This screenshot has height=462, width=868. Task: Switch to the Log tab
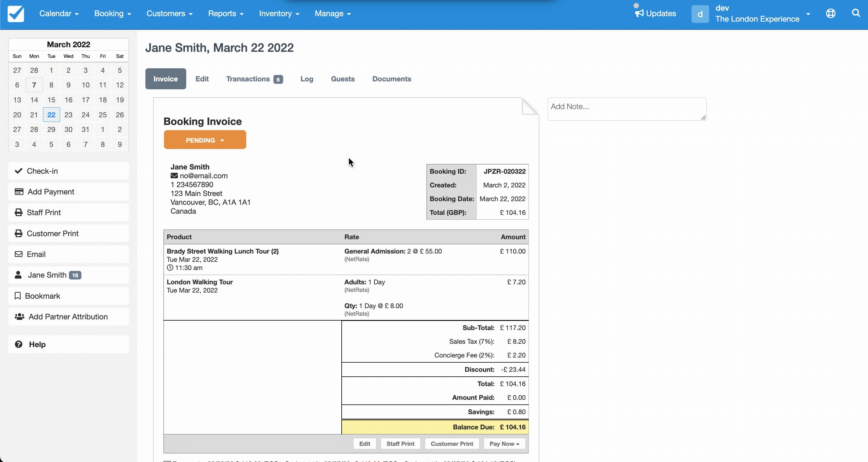point(307,79)
